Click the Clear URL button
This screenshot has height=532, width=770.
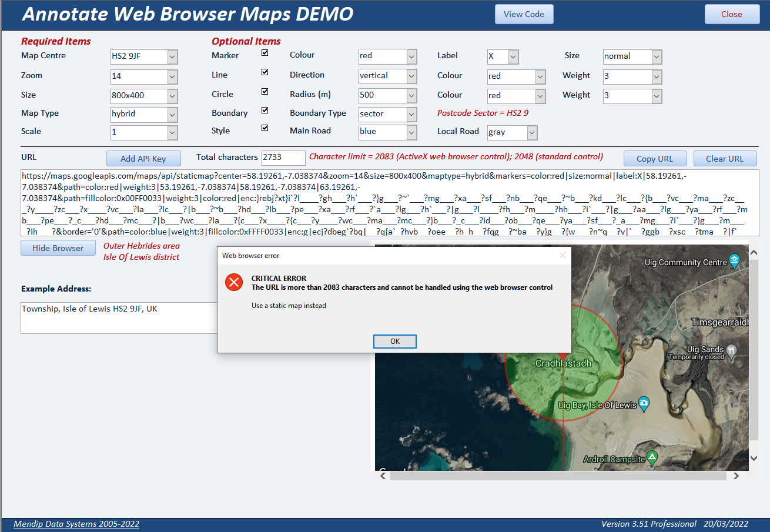[x=725, y=159]
